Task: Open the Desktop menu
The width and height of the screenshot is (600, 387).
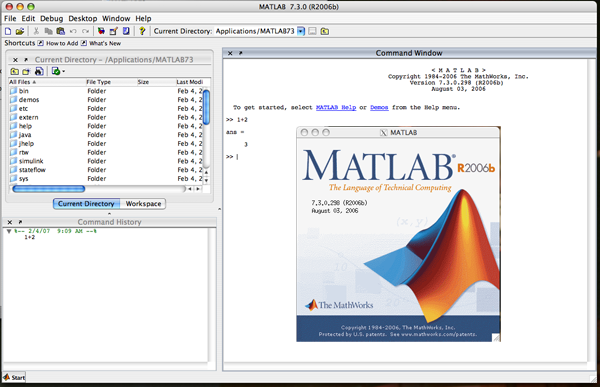Action: point(83,18)
